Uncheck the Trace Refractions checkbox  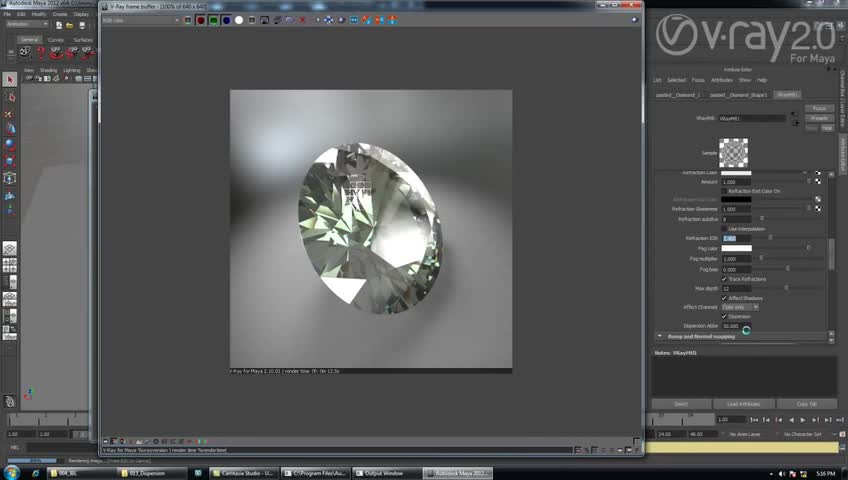coord(724,279)
